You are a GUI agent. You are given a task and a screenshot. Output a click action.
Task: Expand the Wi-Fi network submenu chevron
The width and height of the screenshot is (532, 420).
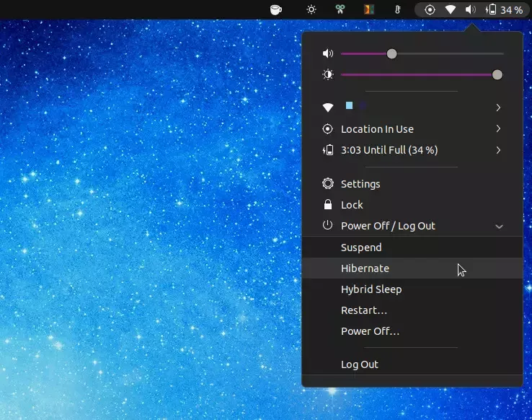498,108
